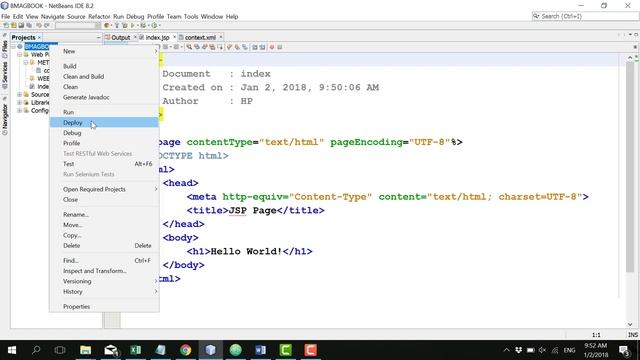Screen dimensions: 640x360
Task: Click the Shift Line Left editor icon
Action: coord(255,47)
